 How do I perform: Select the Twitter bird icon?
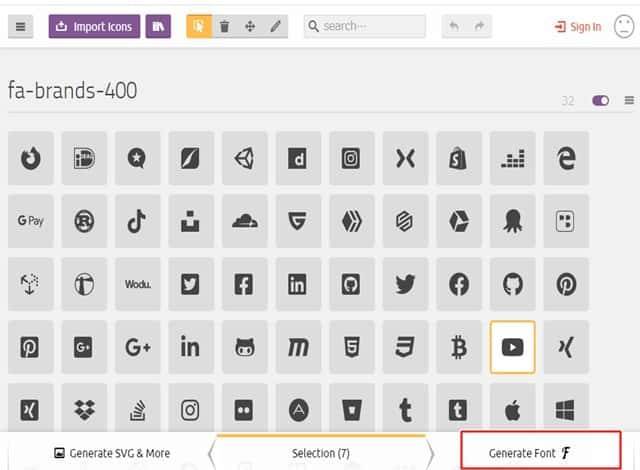pyautogui.click(x=405, y=284)
